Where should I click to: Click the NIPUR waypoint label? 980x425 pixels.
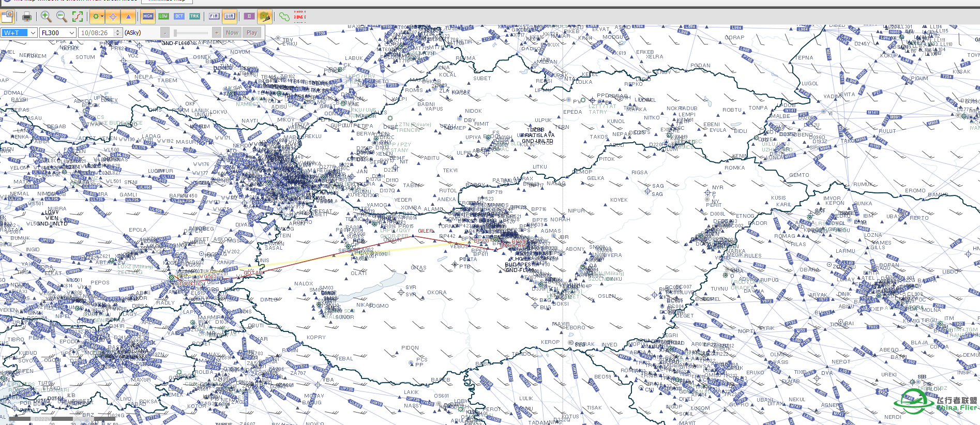click(x=577, y=211)
